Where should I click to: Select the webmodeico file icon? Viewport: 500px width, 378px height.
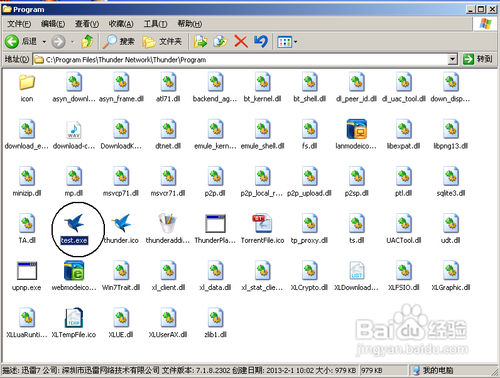click(74, 271)
